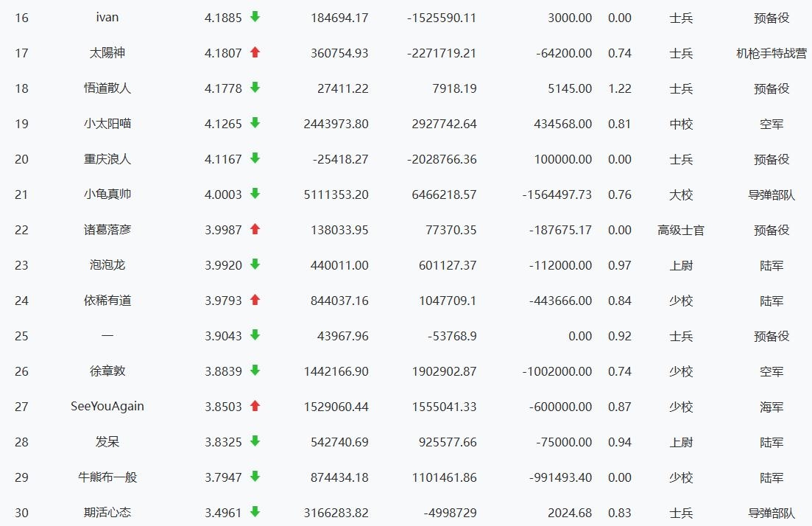The image size is (812, 526).
Task: Click the green down arrow in ivan's row
Action: click(255, 17)
